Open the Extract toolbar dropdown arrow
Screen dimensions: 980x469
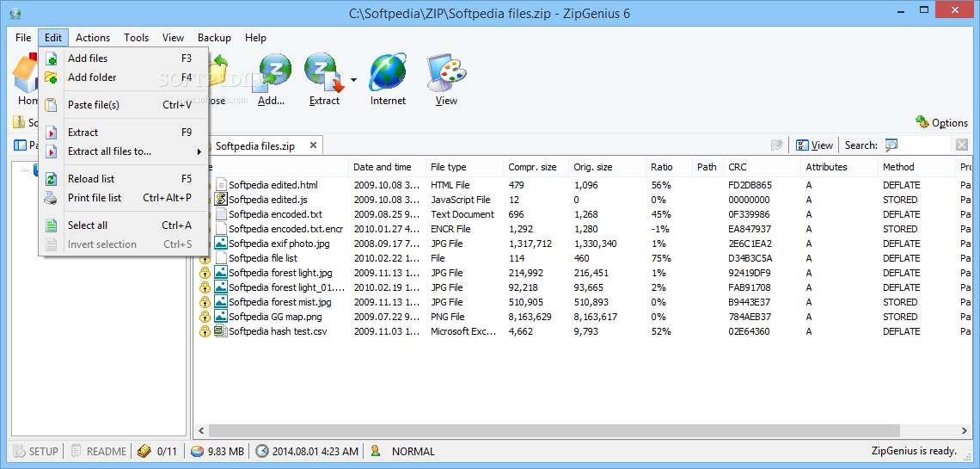pos(354,80)
